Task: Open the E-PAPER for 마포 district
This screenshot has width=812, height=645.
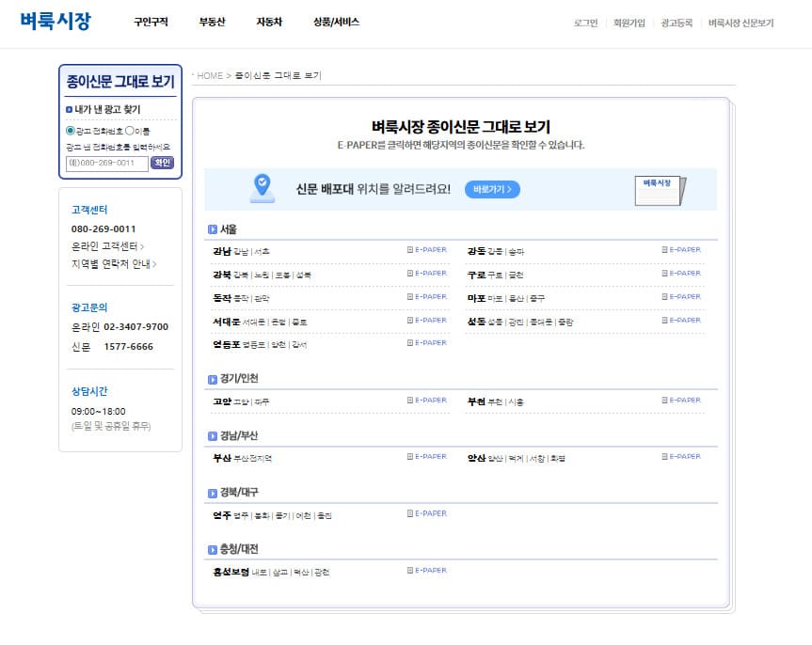Action: point(679,297)
